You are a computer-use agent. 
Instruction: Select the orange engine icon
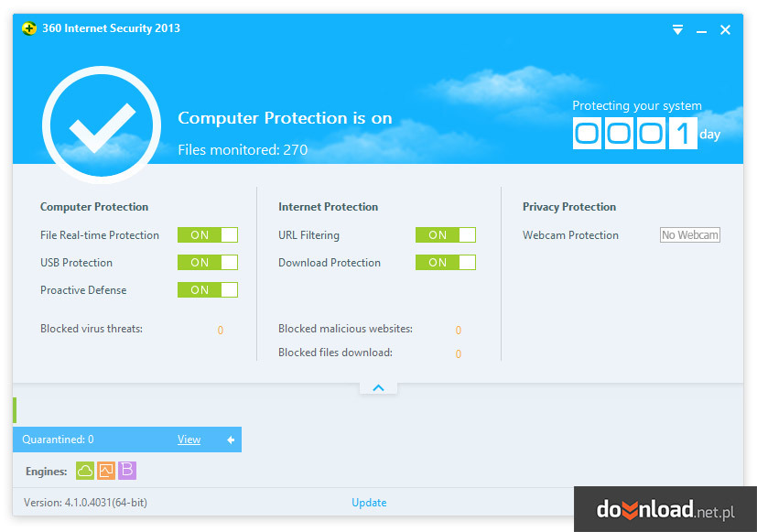(106, 471)
